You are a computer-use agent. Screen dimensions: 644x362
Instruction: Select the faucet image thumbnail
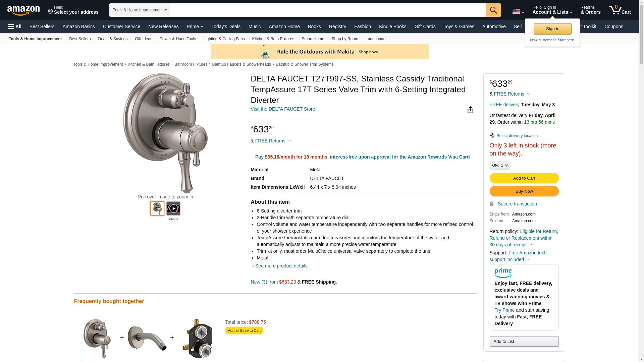tap(157, 208)
